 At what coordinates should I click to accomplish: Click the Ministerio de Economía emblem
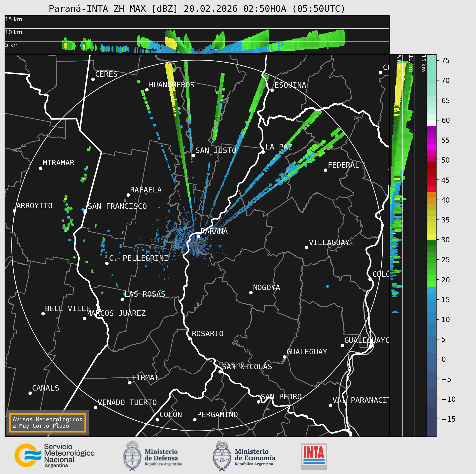(222, 456)
